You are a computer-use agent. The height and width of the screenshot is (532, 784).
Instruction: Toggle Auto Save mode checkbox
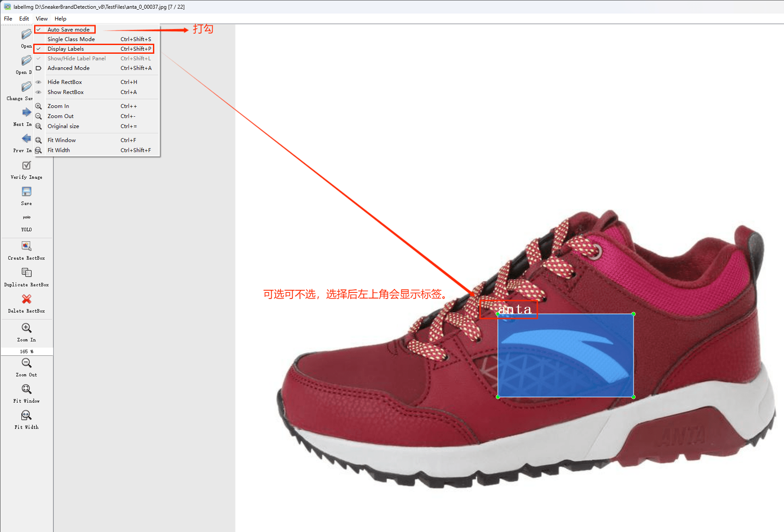click(x=68, y=30)
